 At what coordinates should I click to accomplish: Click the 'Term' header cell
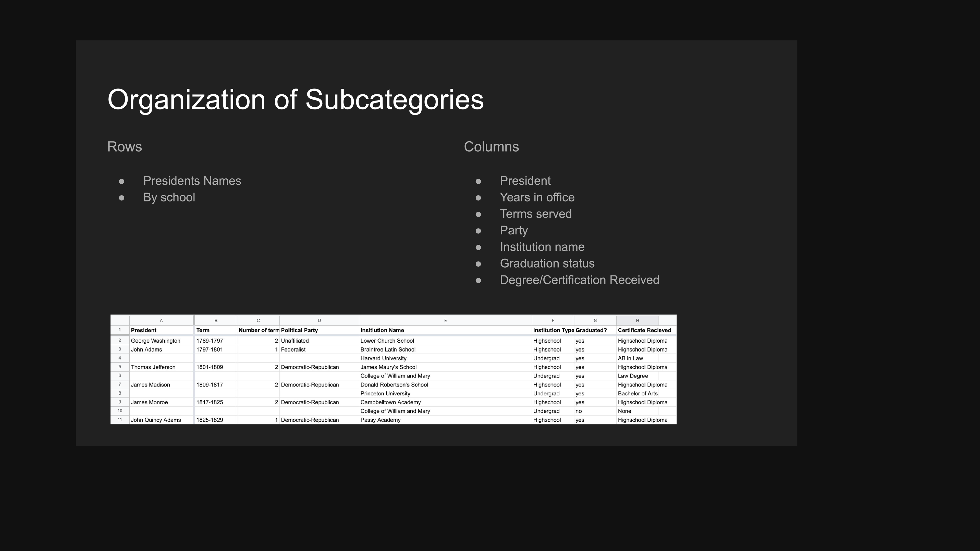(216, 330)
